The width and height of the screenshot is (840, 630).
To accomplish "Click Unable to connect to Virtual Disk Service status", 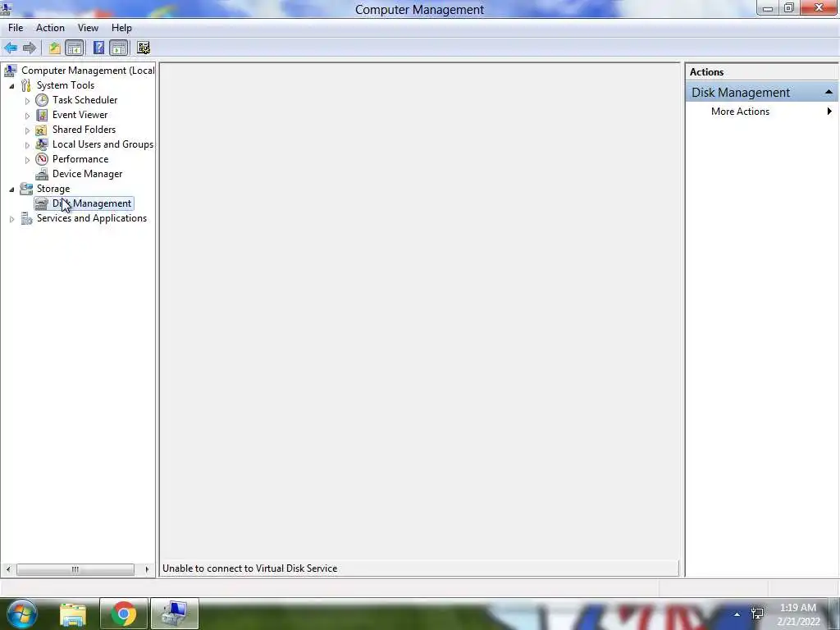I will click(x=249, y=568).
